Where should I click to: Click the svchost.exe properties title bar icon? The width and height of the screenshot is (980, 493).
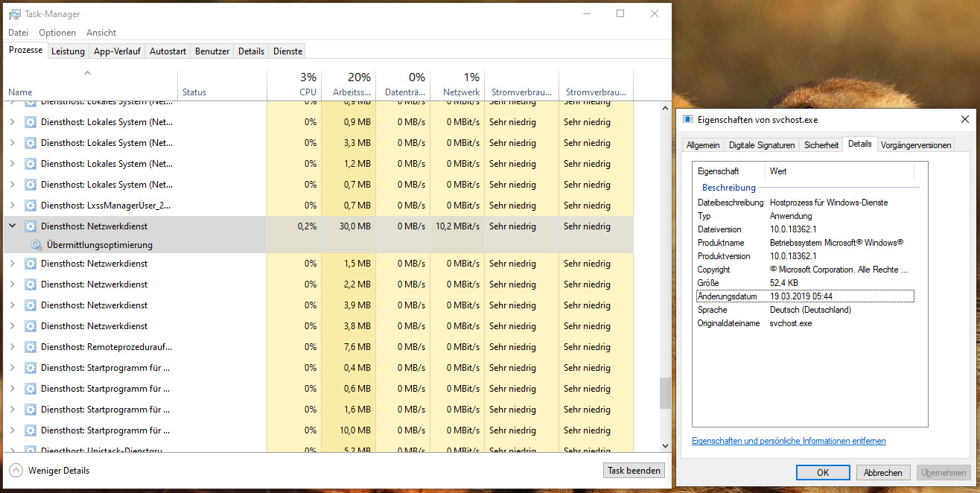point(687,119)
